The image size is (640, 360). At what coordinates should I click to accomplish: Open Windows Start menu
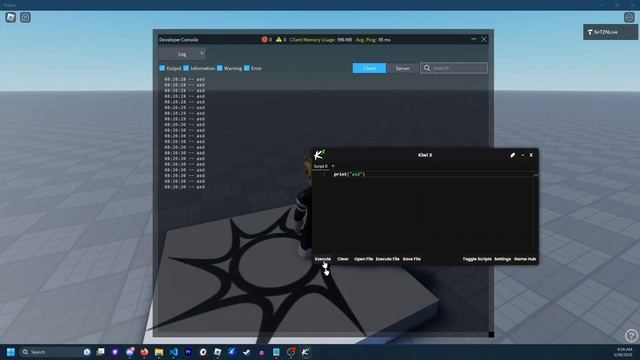(x=11, y=352)
